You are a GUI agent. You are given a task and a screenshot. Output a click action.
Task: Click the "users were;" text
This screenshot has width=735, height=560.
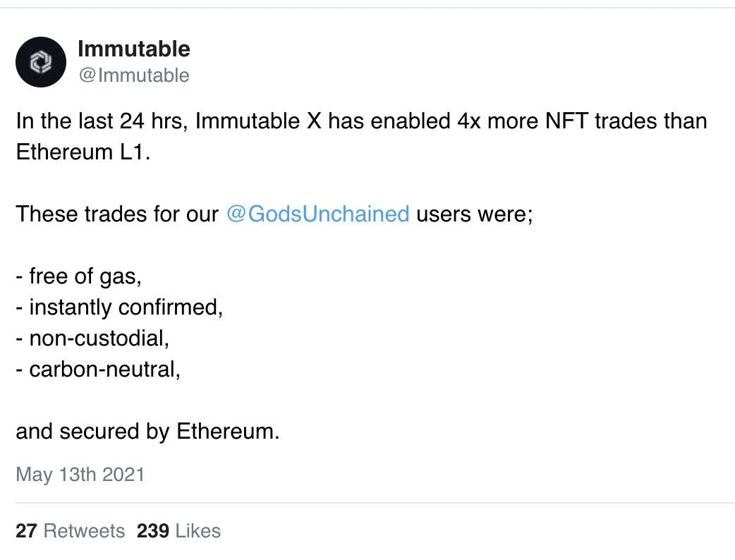(474, 214)
